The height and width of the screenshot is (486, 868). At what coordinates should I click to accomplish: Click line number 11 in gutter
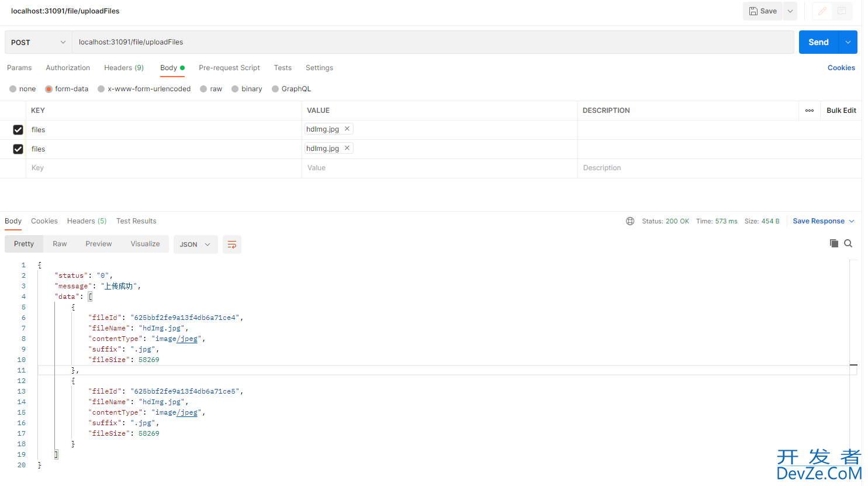(21, 370)
